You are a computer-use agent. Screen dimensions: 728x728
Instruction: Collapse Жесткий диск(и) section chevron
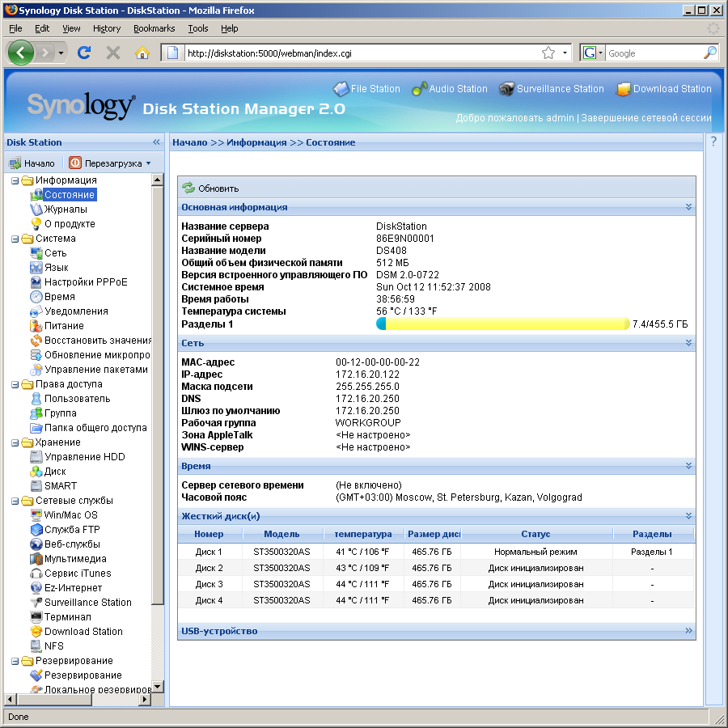(x=688, y=516)
